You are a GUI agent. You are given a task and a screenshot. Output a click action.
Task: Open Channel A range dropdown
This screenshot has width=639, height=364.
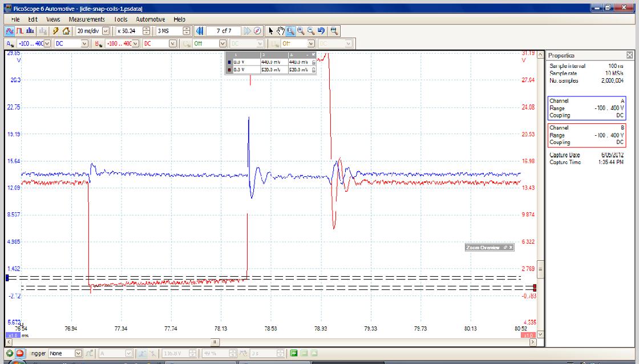(x=47, y=43)
